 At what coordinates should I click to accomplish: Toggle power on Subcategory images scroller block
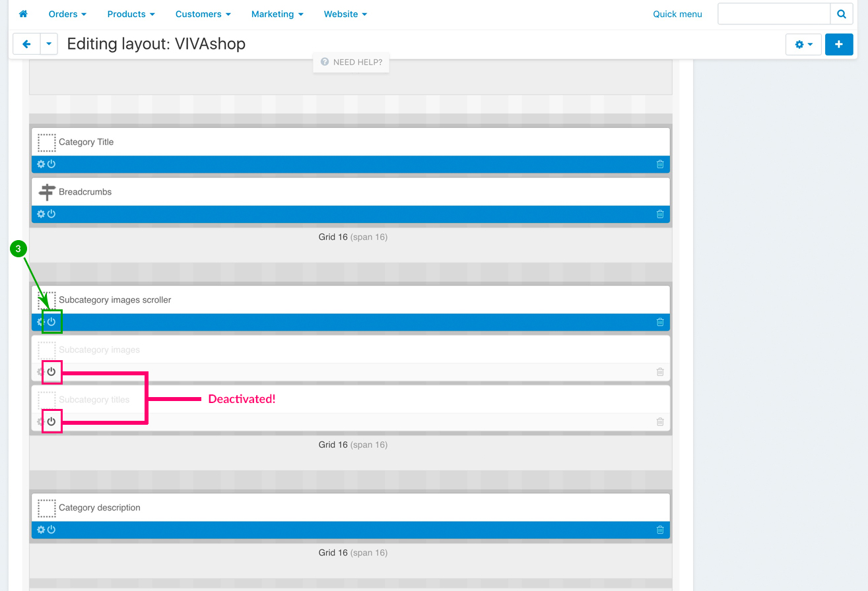click(51, 322)
